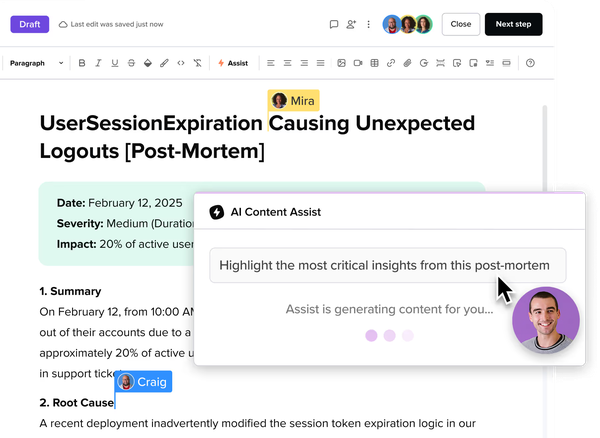This screenshot has width=600, height=438.
Task: Click the add collaborator icon
Action: (351, 24)
